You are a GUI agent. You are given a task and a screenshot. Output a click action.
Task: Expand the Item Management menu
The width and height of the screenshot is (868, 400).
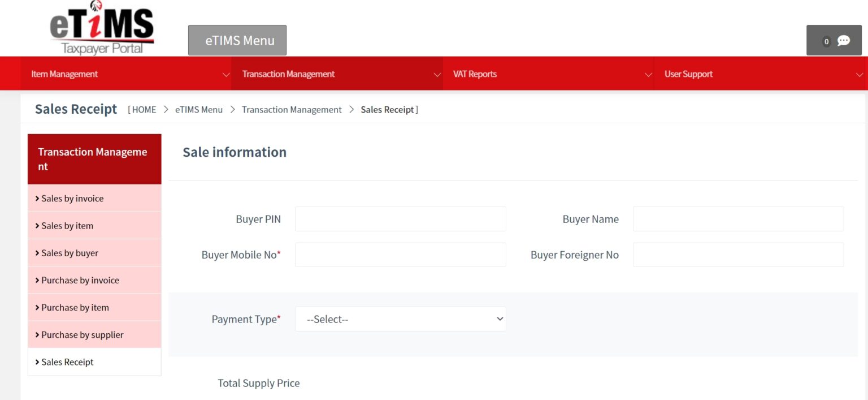pos(125,74)
